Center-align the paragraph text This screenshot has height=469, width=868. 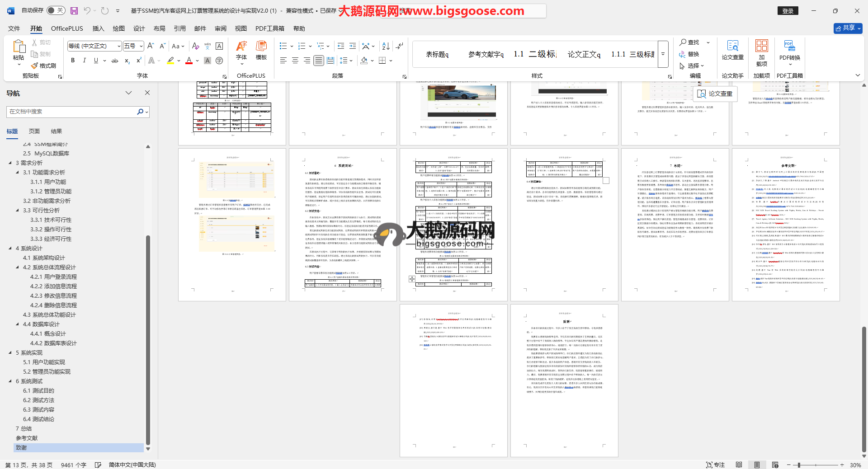point(295,61)
